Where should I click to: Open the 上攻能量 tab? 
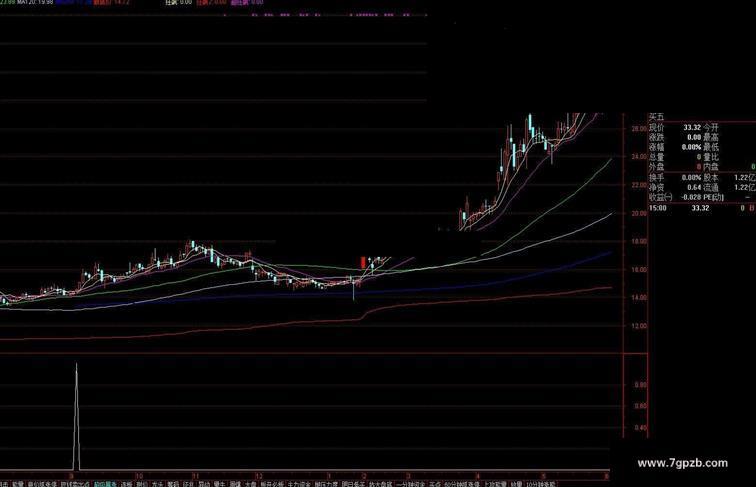pyautogui.click(x=495, y=484)
